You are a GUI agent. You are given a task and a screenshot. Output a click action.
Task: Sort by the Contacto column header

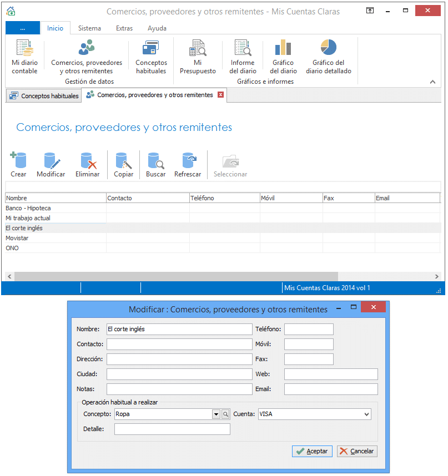pos(148,198)
